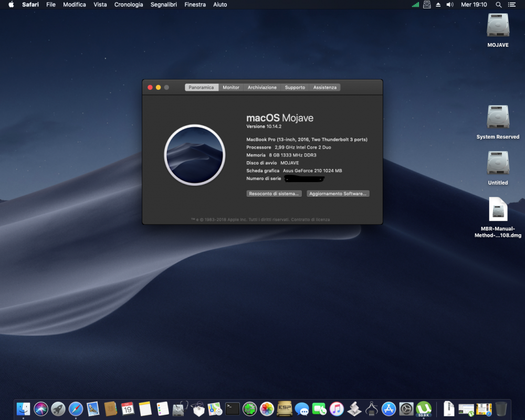Viewport: 525px width, 420px height.
Task: Open System Information caliper icon in Dock
Action: (372, 408)
